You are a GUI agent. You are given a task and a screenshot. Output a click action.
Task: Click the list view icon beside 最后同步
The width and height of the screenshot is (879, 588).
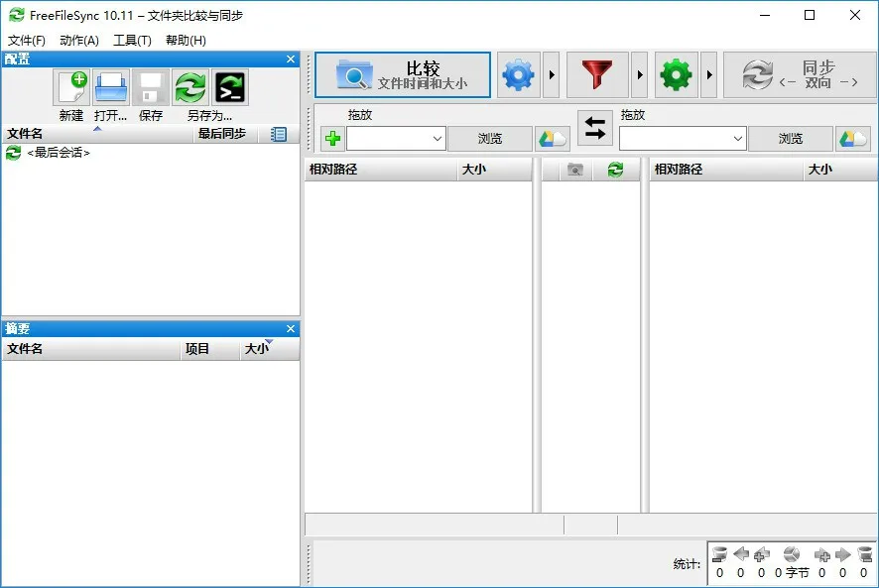tap(278, 134)
